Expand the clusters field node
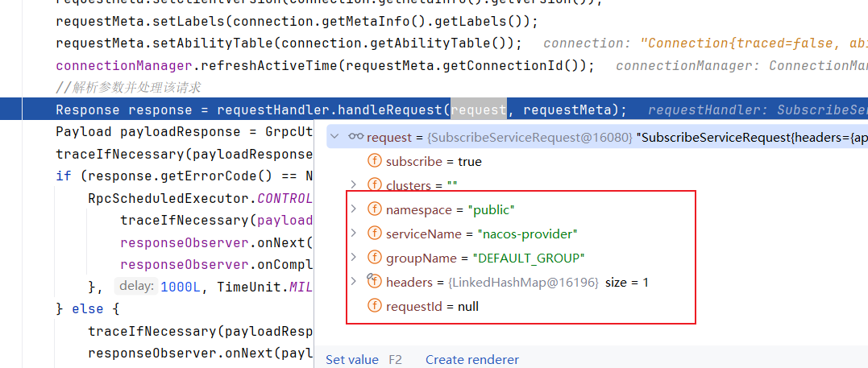Image resolution: width=868 pixels, height=368 pixels. [353, 185]
